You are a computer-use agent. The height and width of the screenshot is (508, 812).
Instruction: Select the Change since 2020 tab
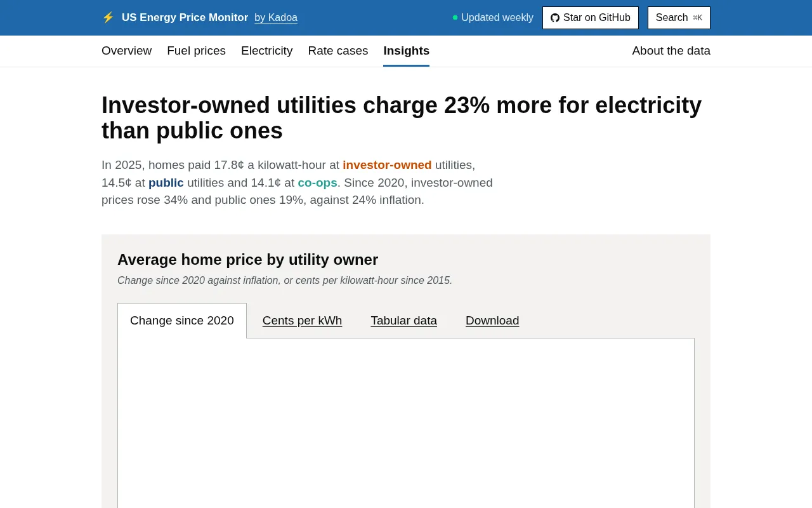tap(182, 321)
